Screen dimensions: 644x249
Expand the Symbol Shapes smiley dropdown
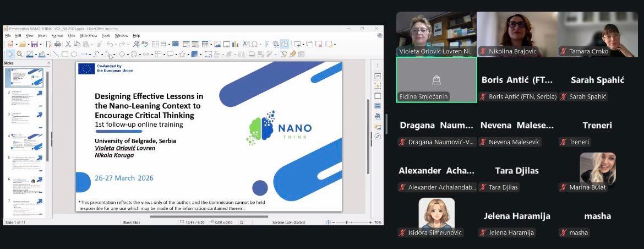(140, 54)
